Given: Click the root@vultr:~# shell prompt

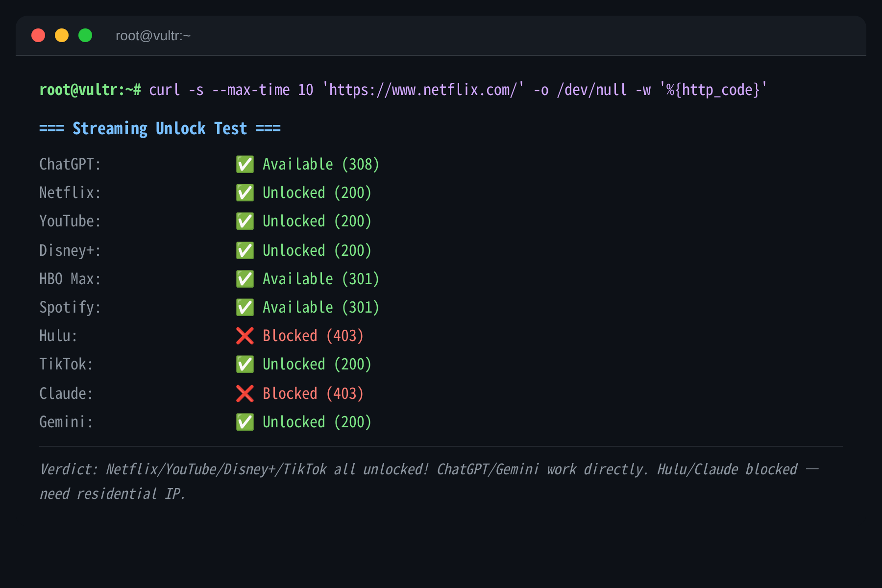Looking at the screenshot, I should coord(90,90).
